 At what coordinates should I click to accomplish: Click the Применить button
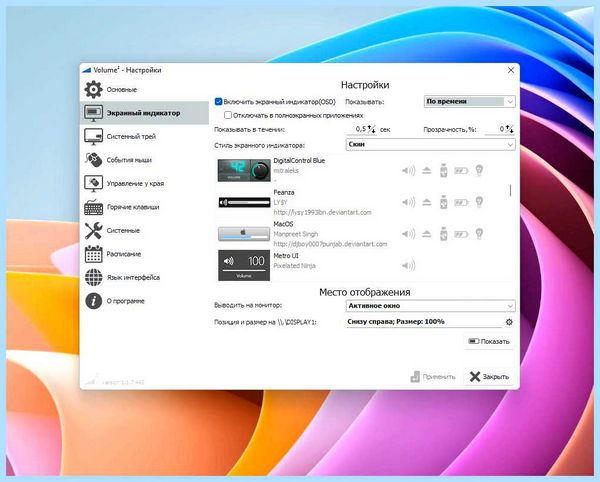pyautogui.click(x=433, y=377)
